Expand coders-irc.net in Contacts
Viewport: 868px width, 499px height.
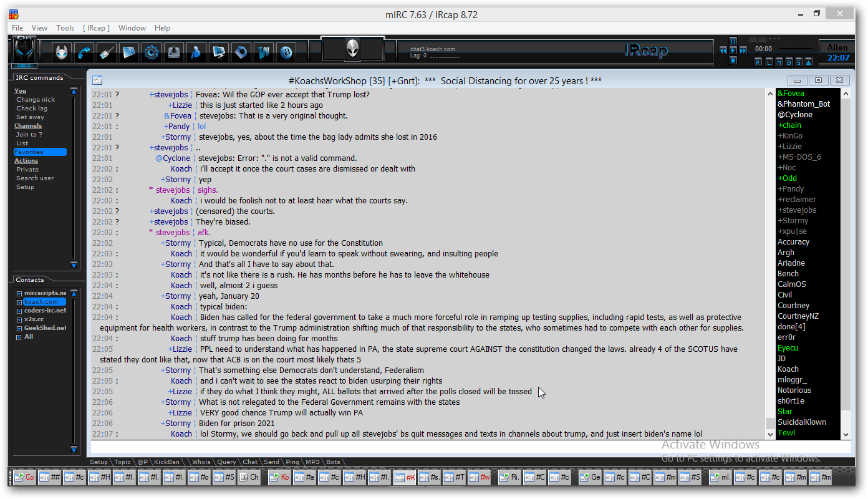coord(19,311)
